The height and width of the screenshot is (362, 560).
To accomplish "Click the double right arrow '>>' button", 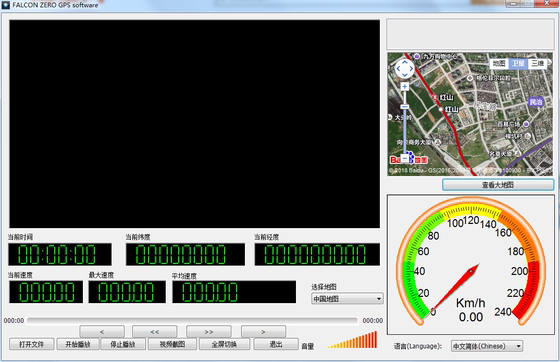I will coord(209,332).
